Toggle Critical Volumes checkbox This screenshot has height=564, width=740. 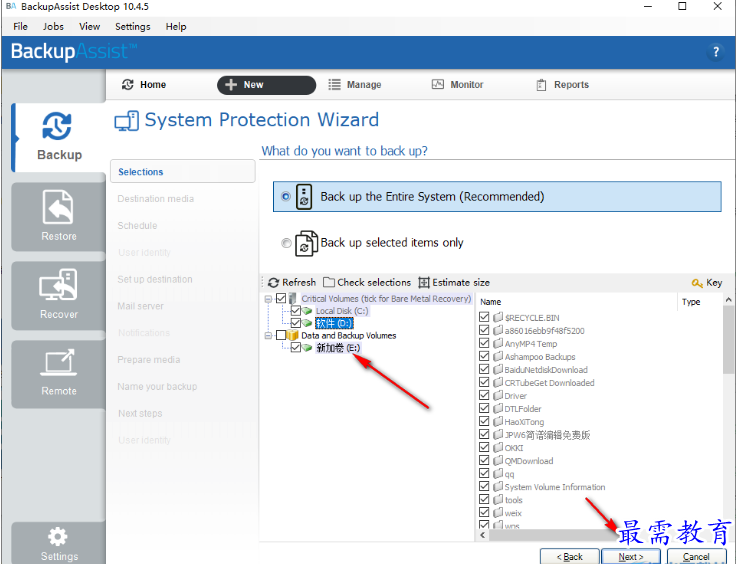[x=281, y=298]
